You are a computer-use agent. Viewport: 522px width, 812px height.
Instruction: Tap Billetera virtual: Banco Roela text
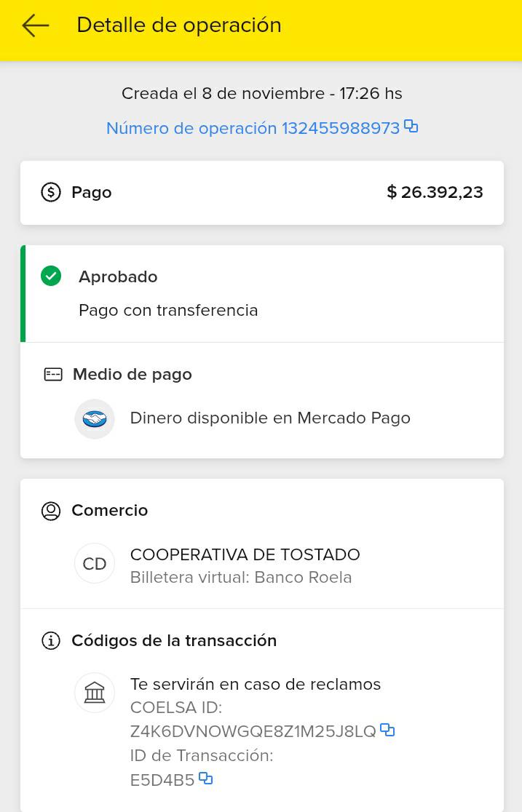(240, 578)
